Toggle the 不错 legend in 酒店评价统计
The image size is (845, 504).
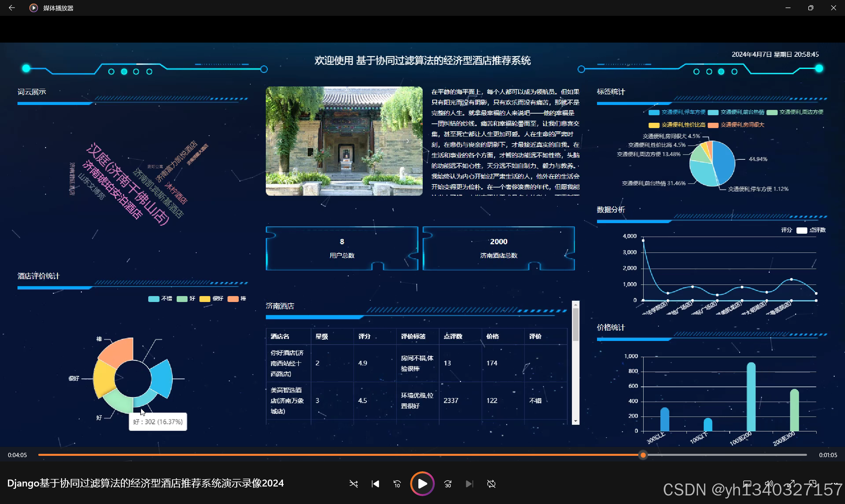160,299
